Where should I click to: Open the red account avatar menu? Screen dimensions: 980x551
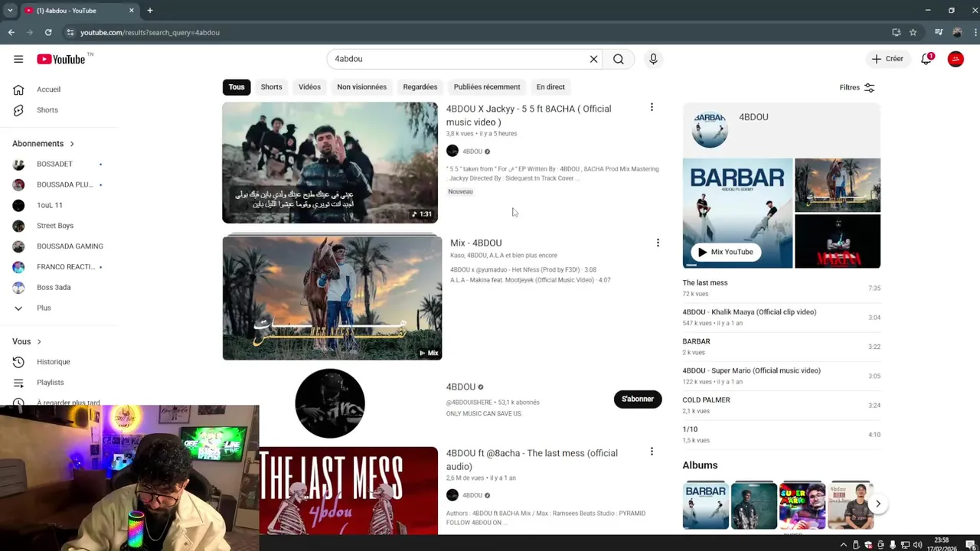(x=955, y=59)
